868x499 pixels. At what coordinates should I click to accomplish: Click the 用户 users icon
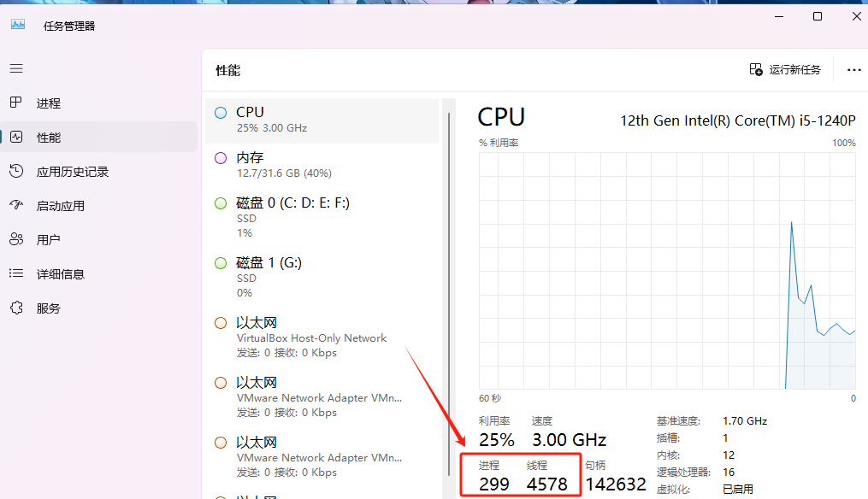[x=16, y=239]
